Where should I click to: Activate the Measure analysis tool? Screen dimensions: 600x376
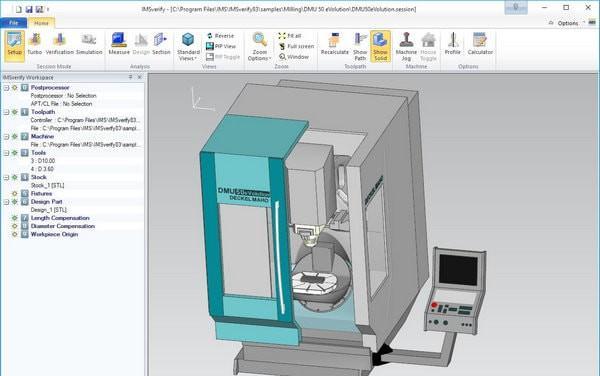pos(119,44)
